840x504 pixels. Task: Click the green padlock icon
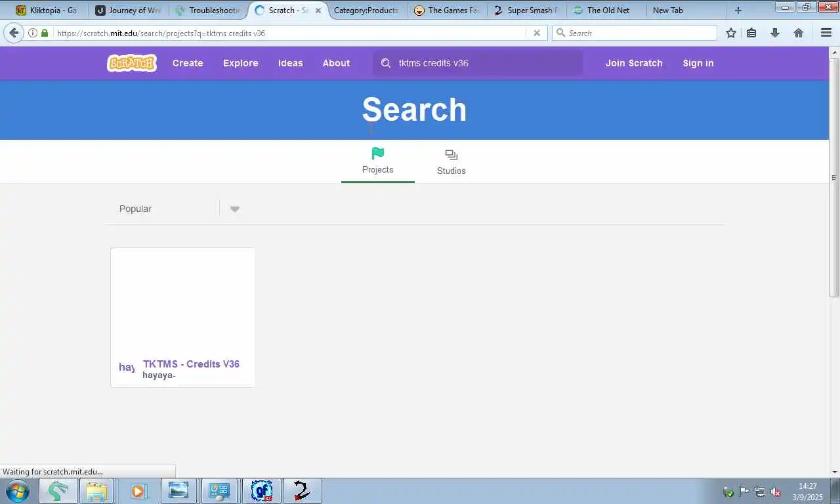[45, 33]
